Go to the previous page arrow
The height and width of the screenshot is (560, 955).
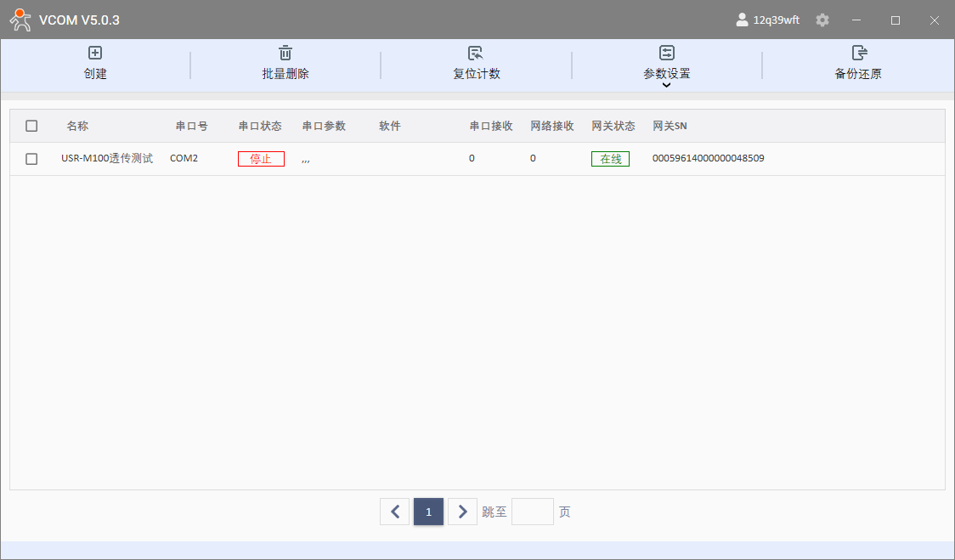pos(394,512)
